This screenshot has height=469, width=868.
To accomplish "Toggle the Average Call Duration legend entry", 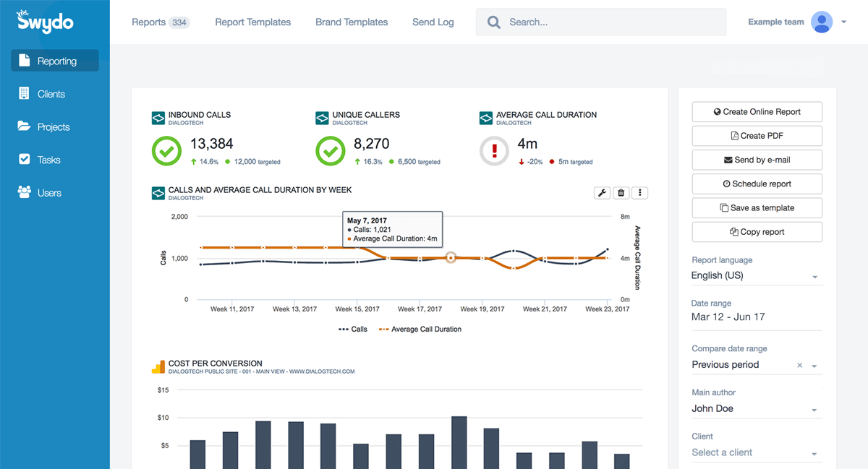I will 420,330.
